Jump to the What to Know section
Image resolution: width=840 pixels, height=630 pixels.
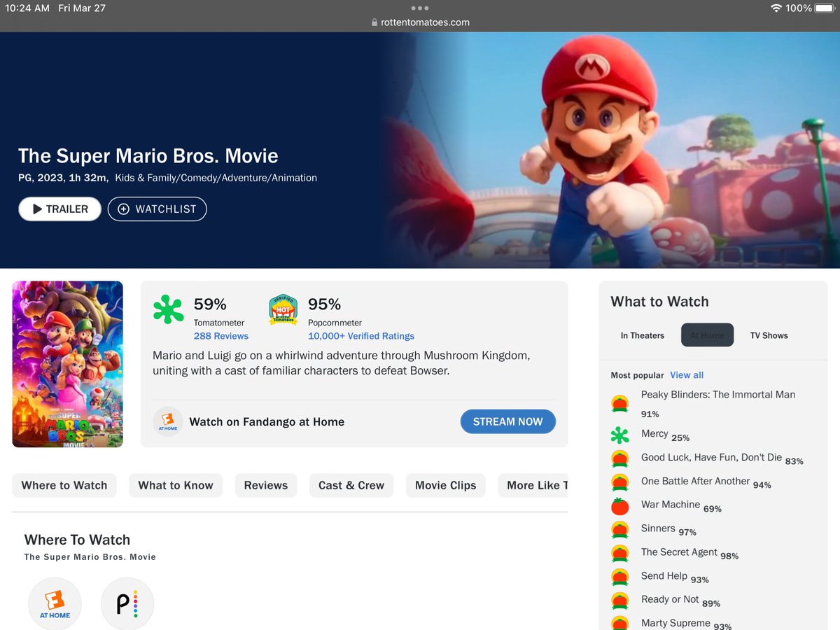176,485
